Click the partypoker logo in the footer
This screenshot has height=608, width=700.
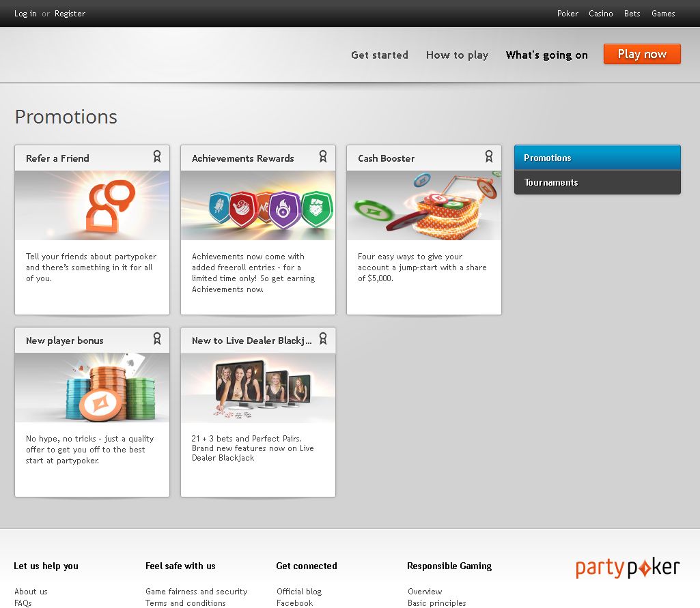coord(628,568)
